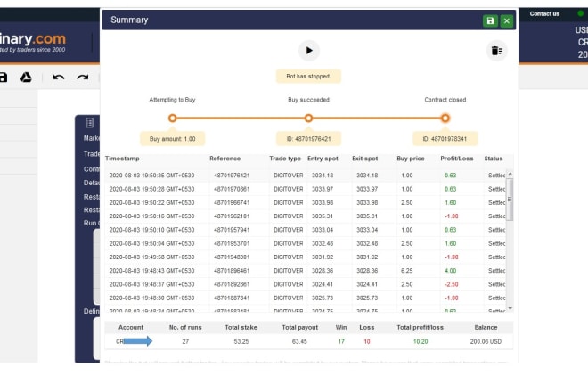Select reference 48701957941 in the table
Screen dimensions: 588x392
coord(232,230)
